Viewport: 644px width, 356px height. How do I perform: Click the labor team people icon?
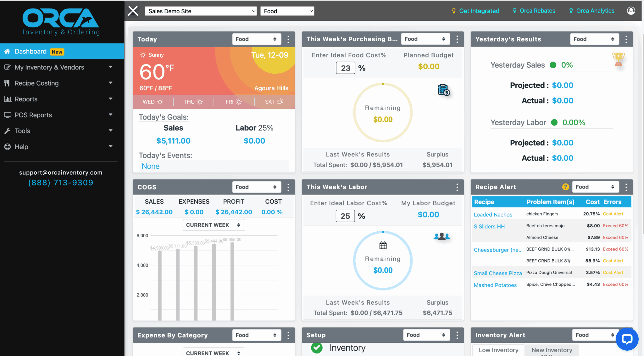tap(442, 236)
